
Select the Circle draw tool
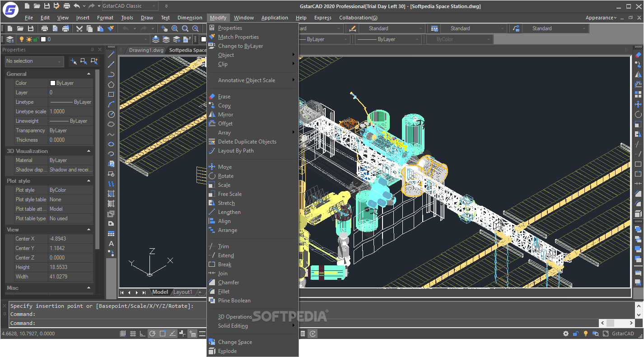tap(111, 114)
